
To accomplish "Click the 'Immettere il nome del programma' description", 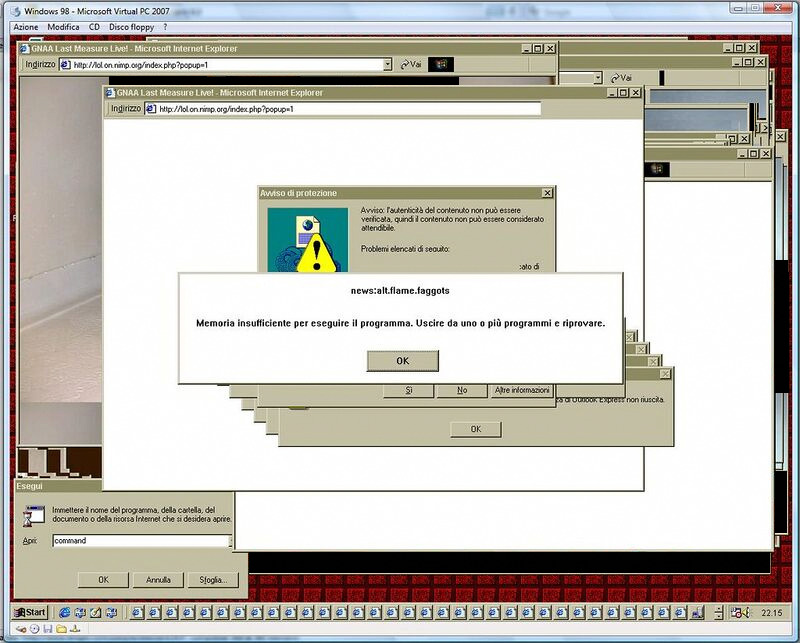I will [142, 514].
